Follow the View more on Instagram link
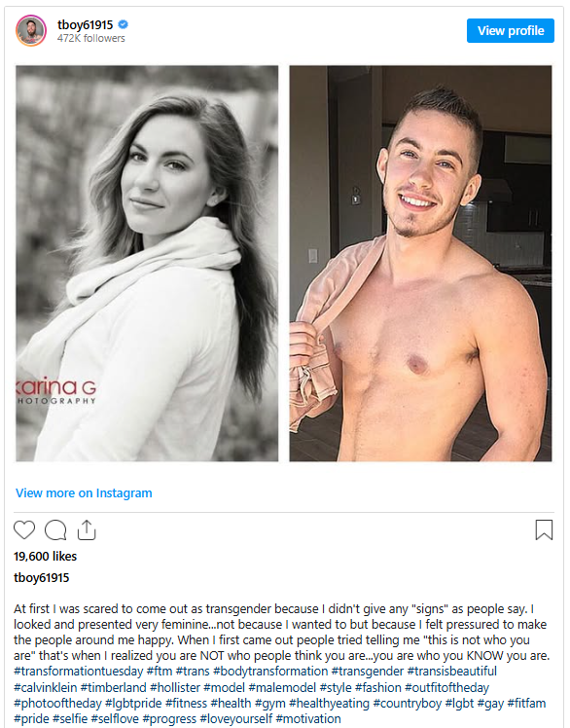Screen dimensions: 570x728 (84, 492)
